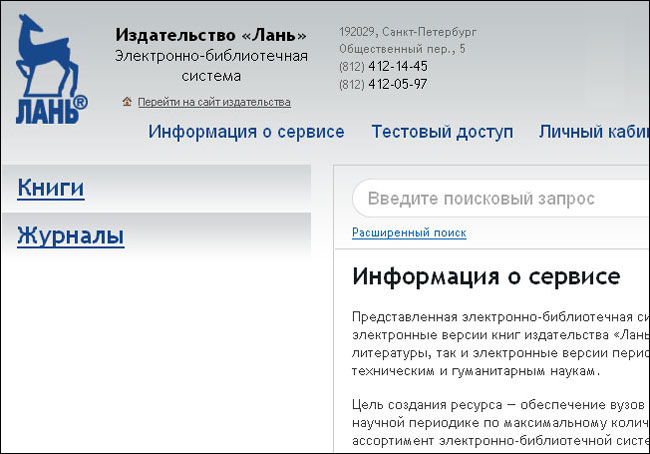Click the "Электронно-библиотечная система" subtitle
The width and height of the screenshot is (650, 454).
211,65
